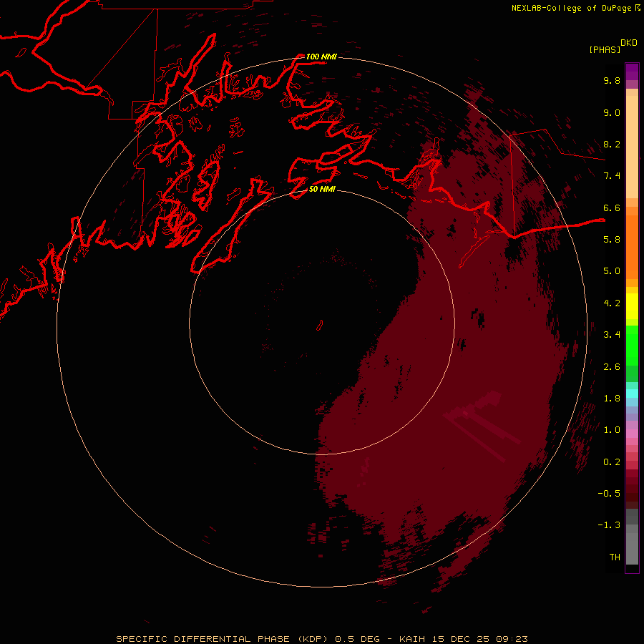644x644 pixels.
Task: Select the 6.6 scale value
Action: (x=612, y=208)
